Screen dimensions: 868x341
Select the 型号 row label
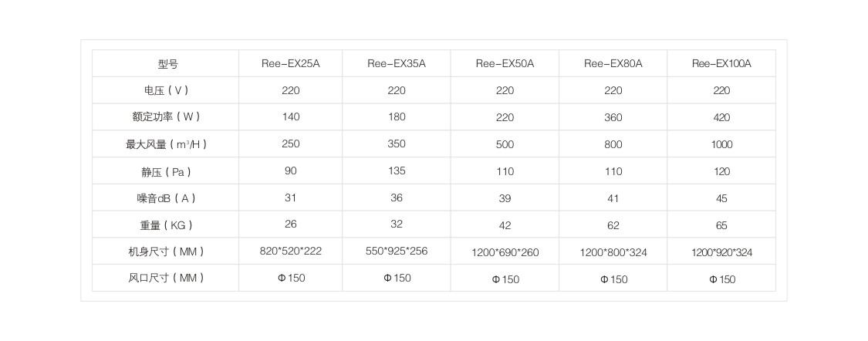point(167,64)
